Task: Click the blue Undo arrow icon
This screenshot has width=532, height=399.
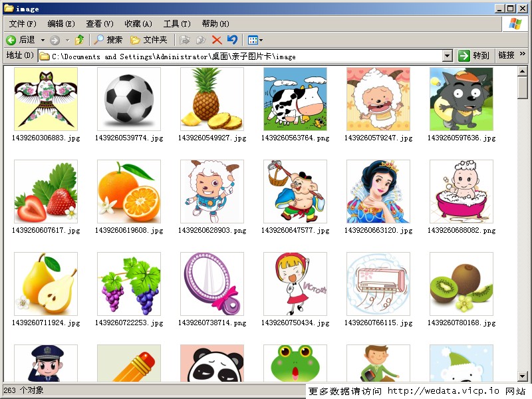Action: 232,40
